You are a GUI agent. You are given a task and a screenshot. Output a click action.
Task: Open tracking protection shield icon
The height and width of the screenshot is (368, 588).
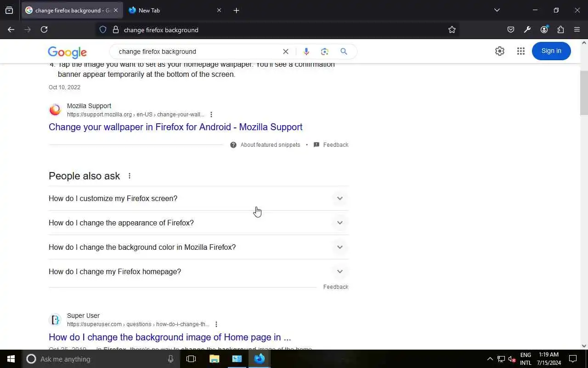(103, 29)
